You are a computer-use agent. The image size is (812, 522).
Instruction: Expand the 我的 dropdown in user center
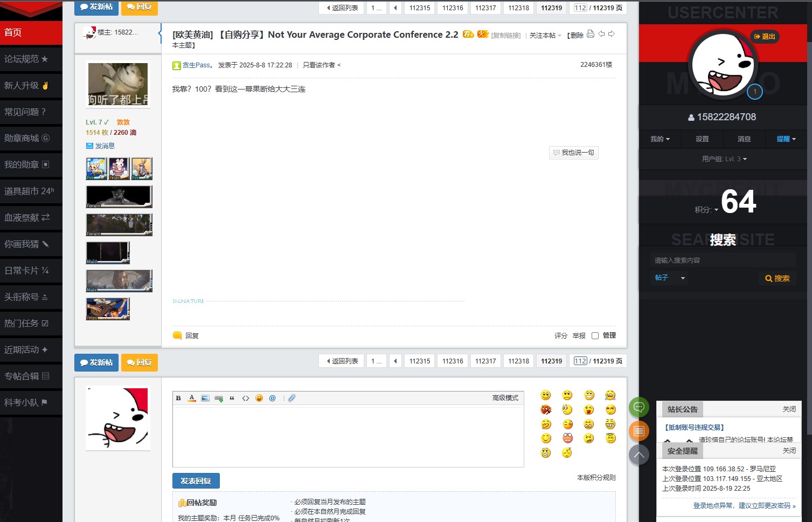(660, 139)
